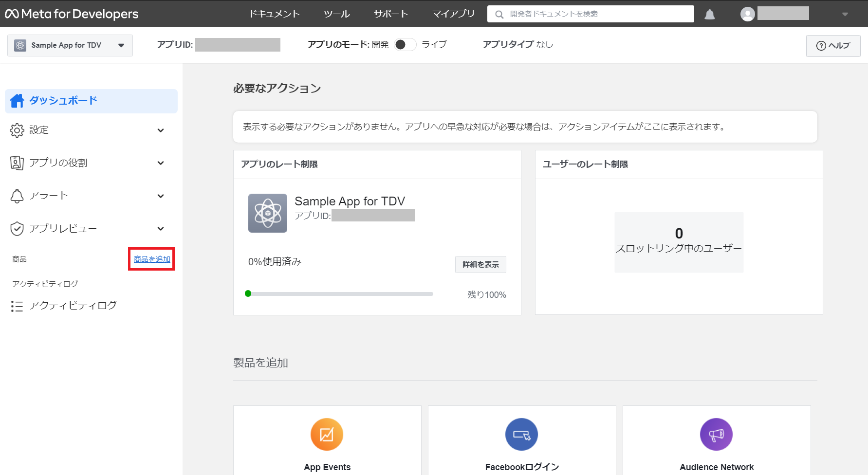
Task: Click the Facebook Login product icon
Action: (x=522, y=434)
